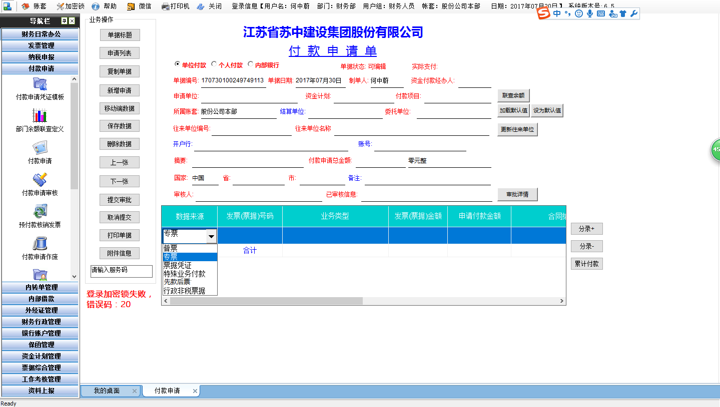Select the 单位付款 radio button
Viewport: 720px width, 407px height.
[x=177, y=64]
